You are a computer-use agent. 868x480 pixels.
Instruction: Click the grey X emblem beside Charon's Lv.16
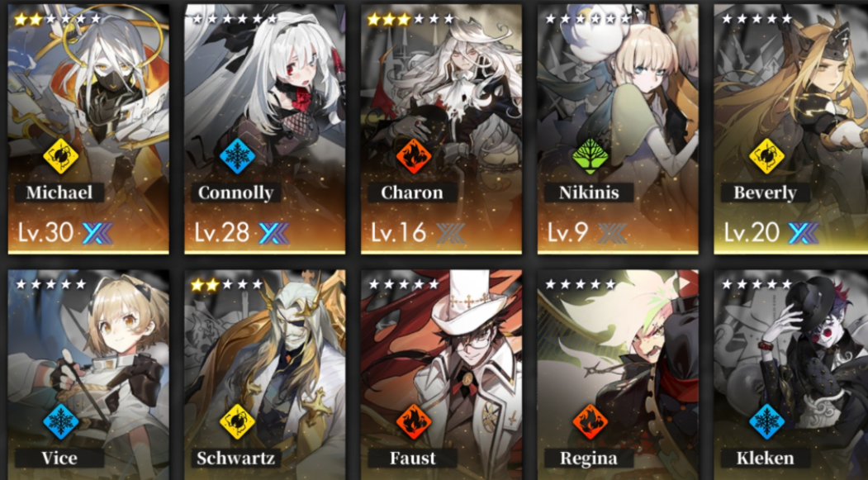450,233
